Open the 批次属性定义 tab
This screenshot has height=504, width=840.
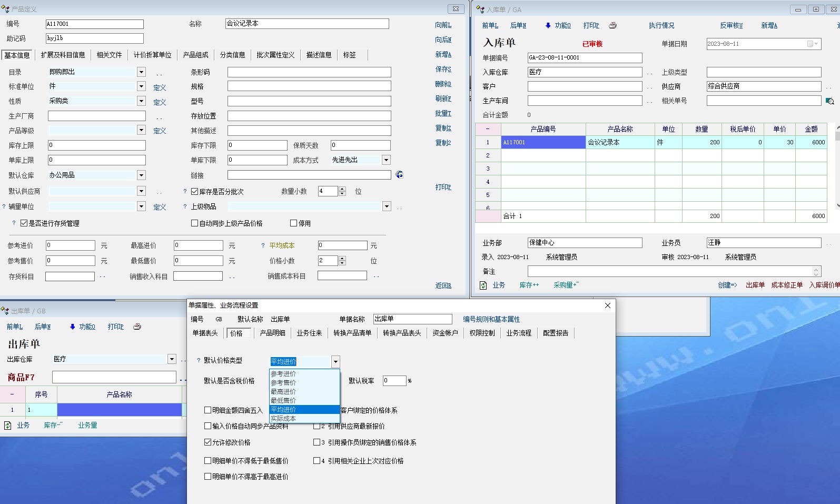tap(275, 55)
